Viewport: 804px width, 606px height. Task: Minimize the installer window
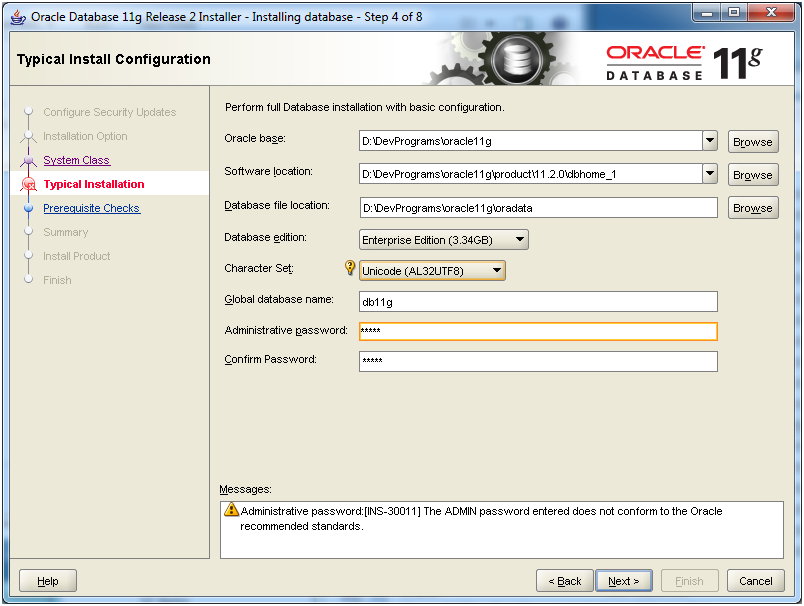pos(707,13)
